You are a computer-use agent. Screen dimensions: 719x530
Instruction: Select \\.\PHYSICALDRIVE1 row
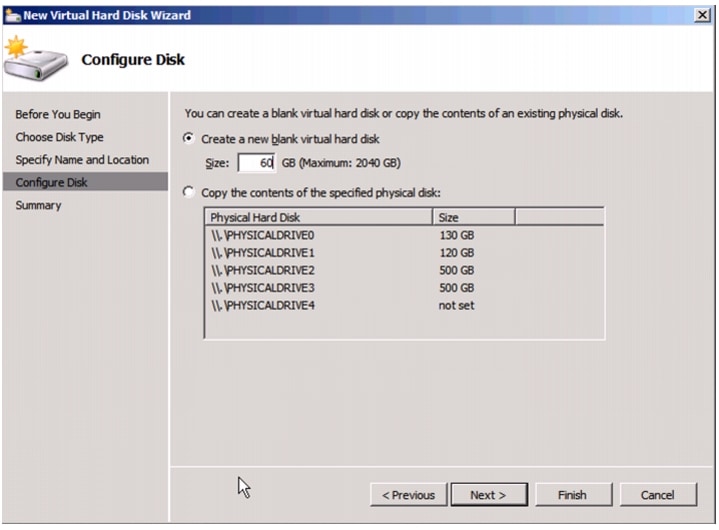(x=404, y=253)
